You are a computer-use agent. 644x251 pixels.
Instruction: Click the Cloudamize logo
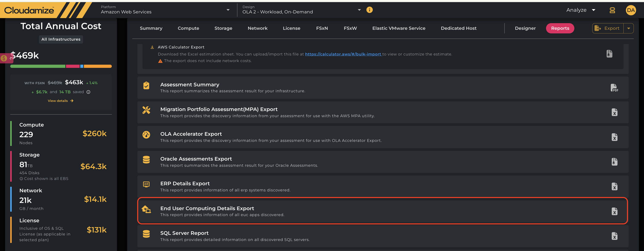coord(29,10)
